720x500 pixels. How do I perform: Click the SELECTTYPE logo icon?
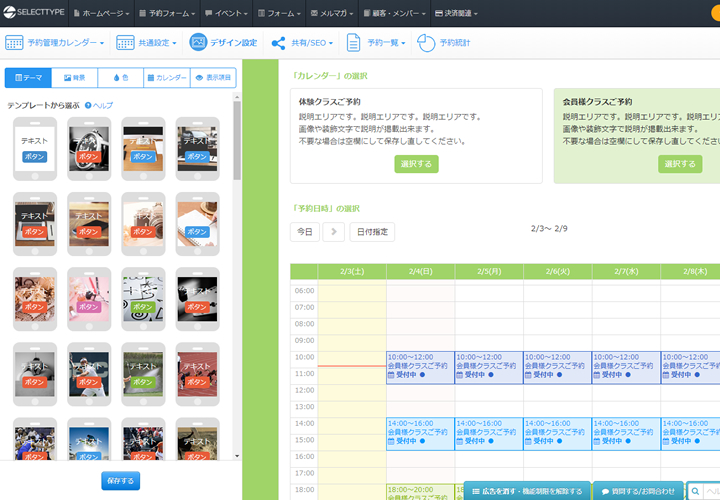(x=10, y=13)
